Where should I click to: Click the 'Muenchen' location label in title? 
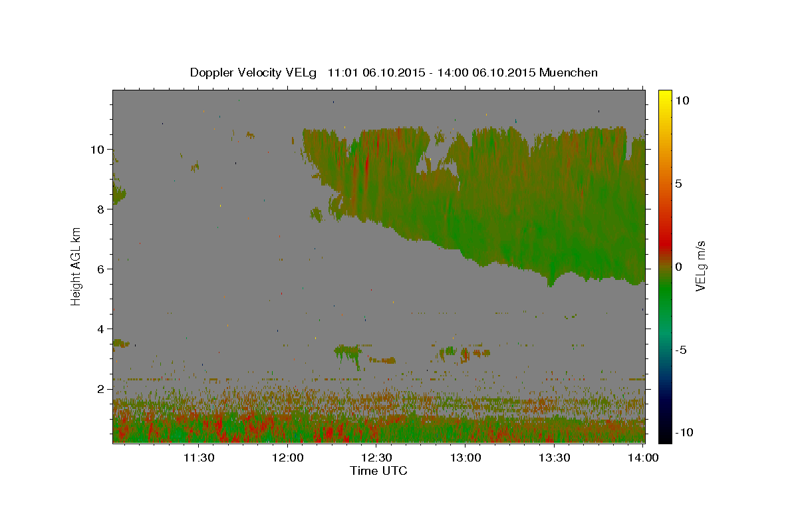pos(569,72)
